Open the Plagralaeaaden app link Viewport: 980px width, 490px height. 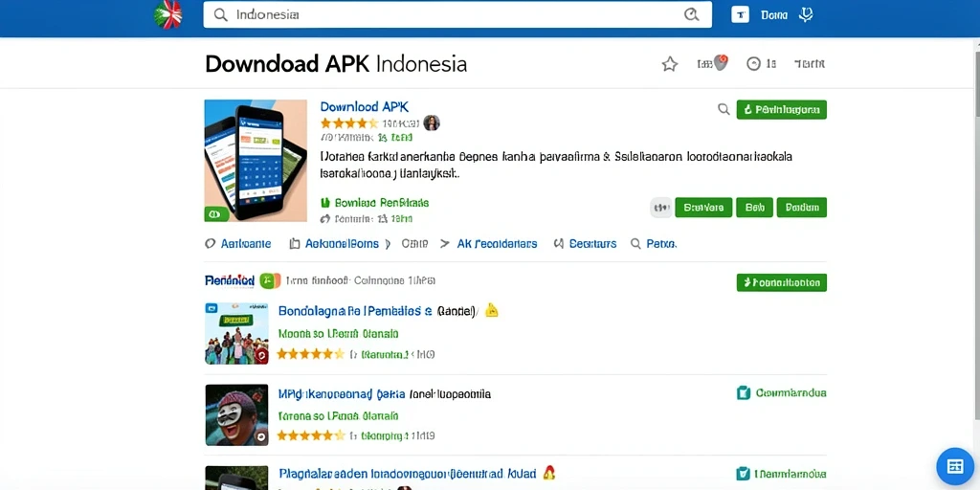(409, 473)
